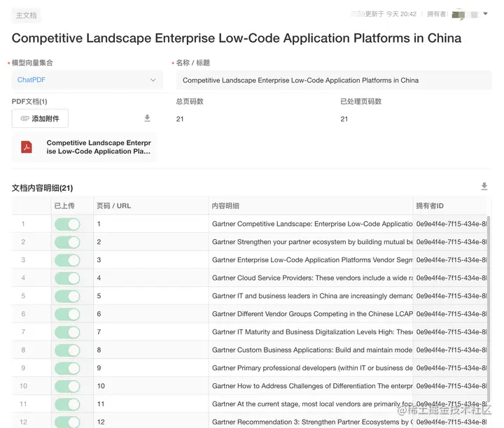
Task: Click page number cell 12
Action: (151, 421)
